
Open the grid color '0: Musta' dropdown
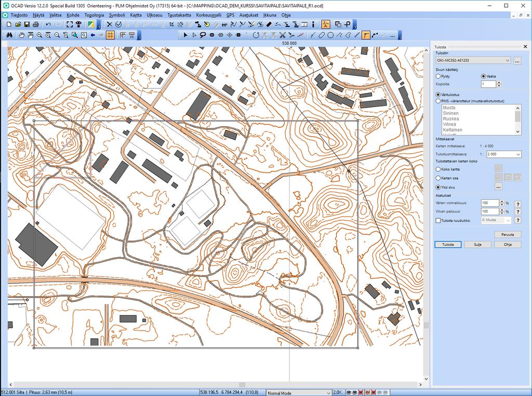coord(496,220)
